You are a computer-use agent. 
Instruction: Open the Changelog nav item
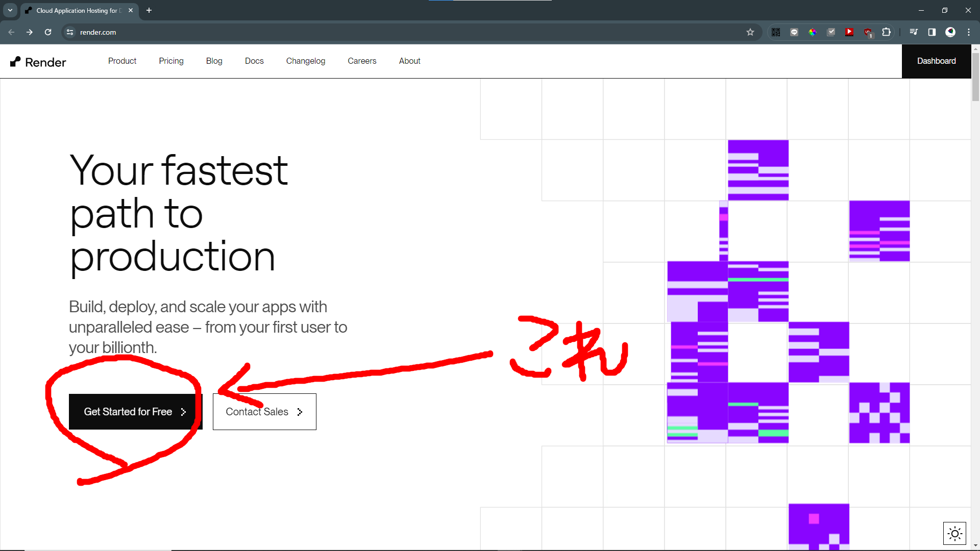click(305, 61)
